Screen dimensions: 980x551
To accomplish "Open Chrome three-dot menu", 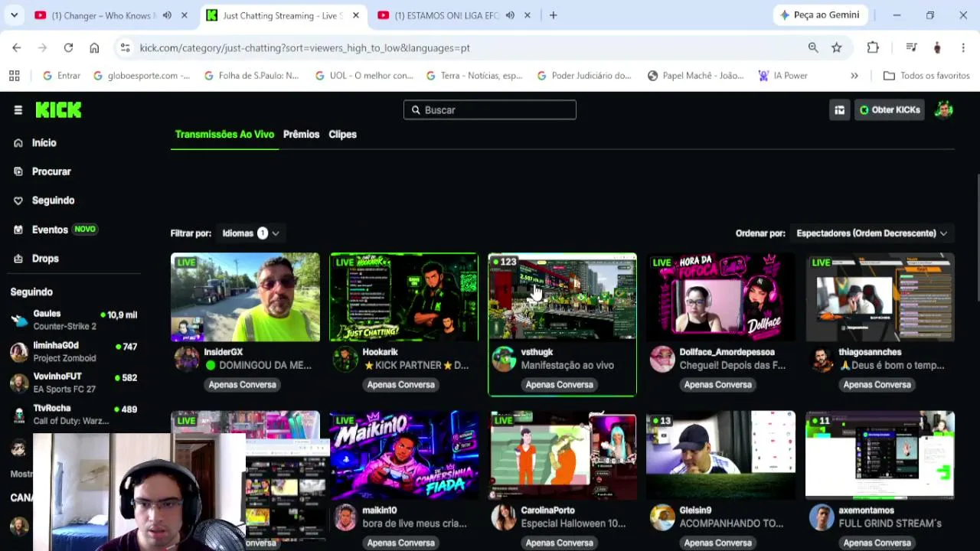I will coord(963,47).
